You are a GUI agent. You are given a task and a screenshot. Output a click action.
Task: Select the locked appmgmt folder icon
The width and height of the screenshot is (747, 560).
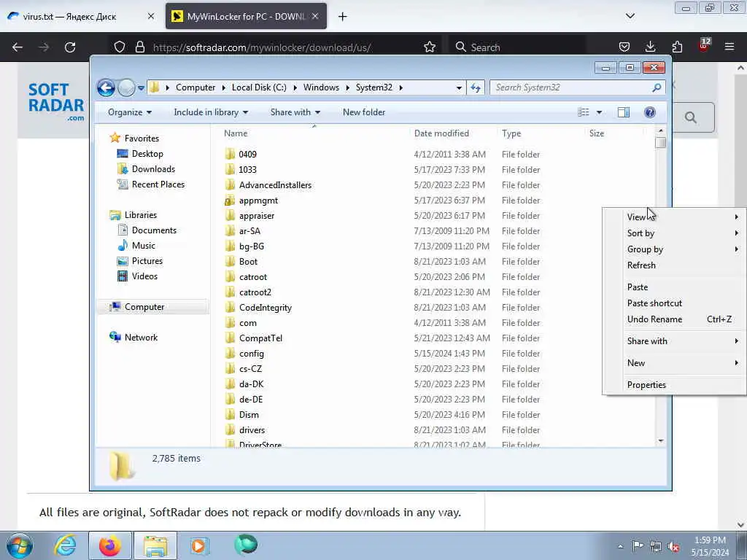coord(230,201)
